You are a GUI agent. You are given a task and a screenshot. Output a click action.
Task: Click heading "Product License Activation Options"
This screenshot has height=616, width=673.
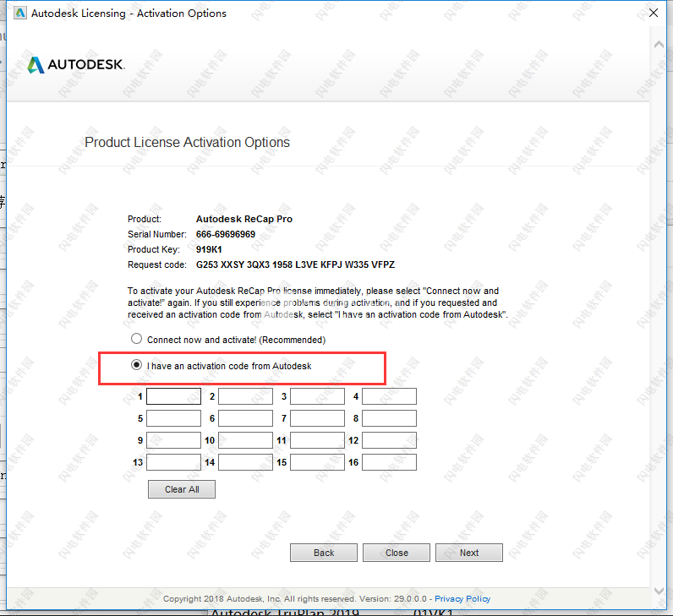(x=187, y=143)
